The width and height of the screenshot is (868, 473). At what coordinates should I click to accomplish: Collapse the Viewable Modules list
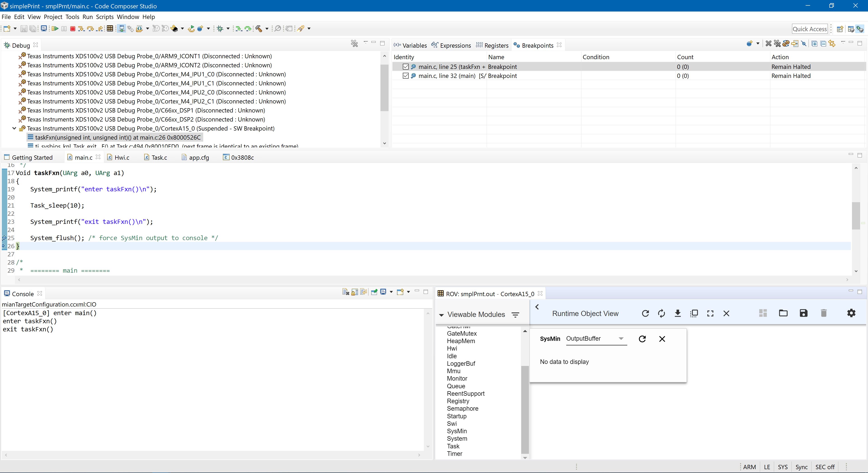click(x=441, y=315)
